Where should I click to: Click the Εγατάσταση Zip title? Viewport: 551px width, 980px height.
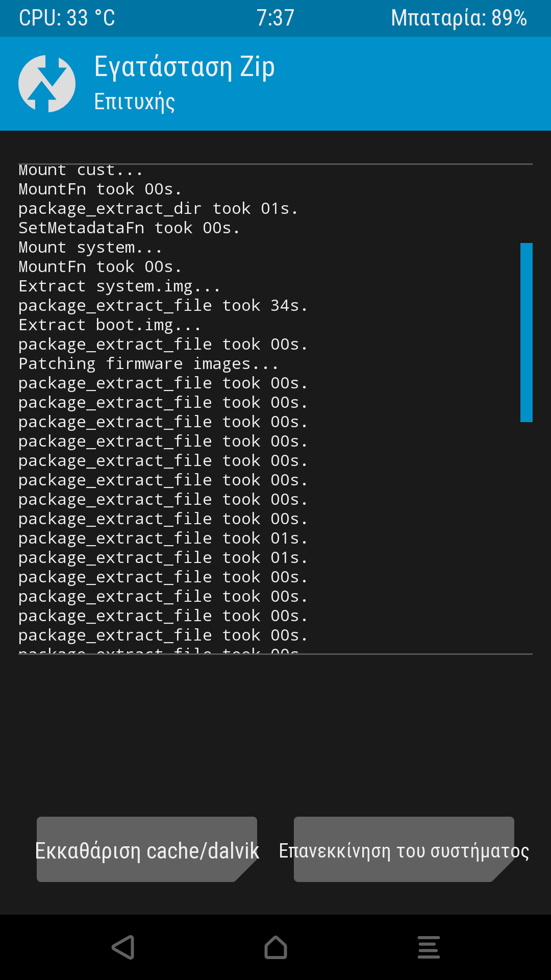pyautogui.click(x=185, y=67)
